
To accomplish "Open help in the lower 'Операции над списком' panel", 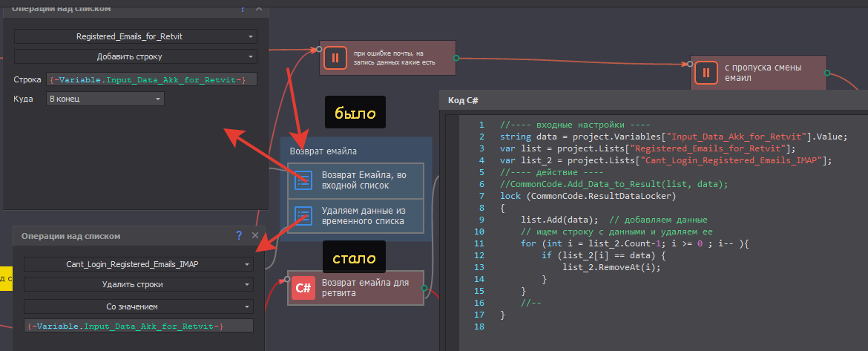I will [x=239, y=236].
